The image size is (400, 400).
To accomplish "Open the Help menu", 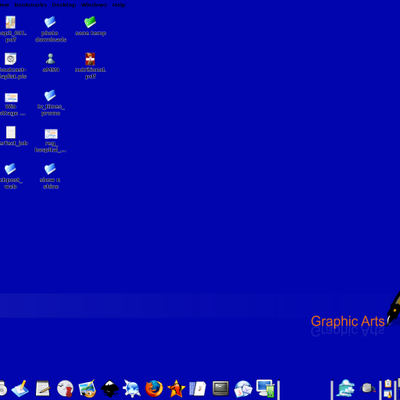I will [119, 5].
